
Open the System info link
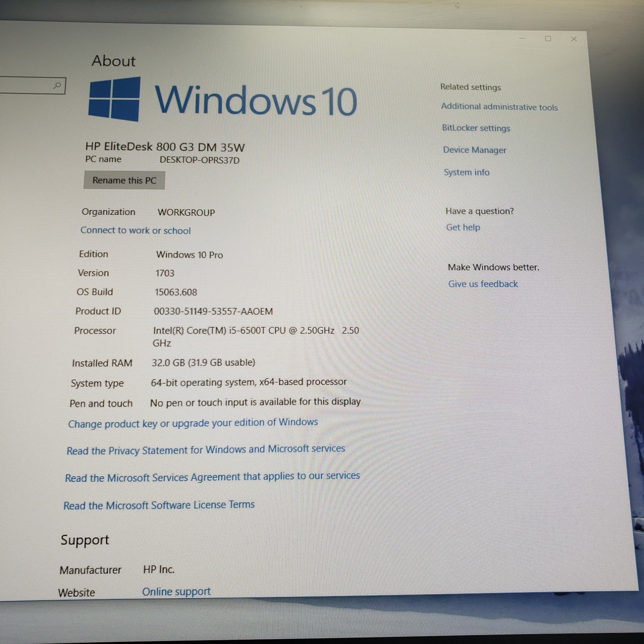coord(466,172)
